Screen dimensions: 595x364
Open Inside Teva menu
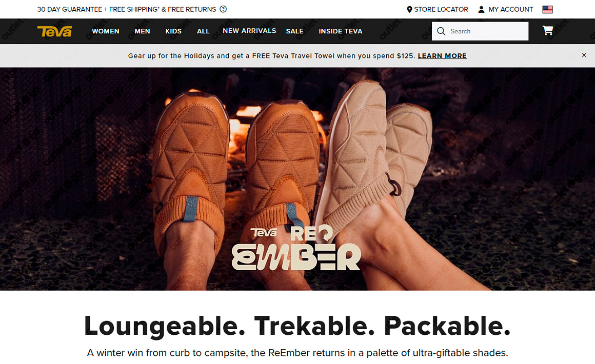coord(341,31)
